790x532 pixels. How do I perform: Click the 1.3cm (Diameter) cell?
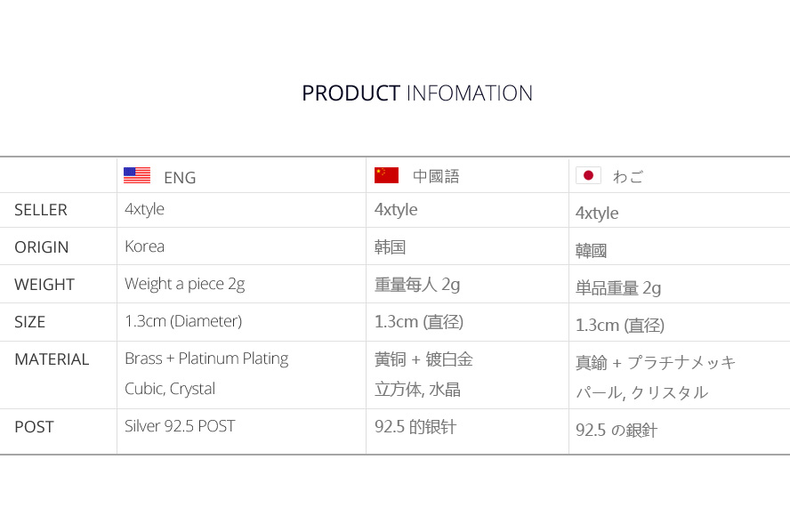coord(183,321)
